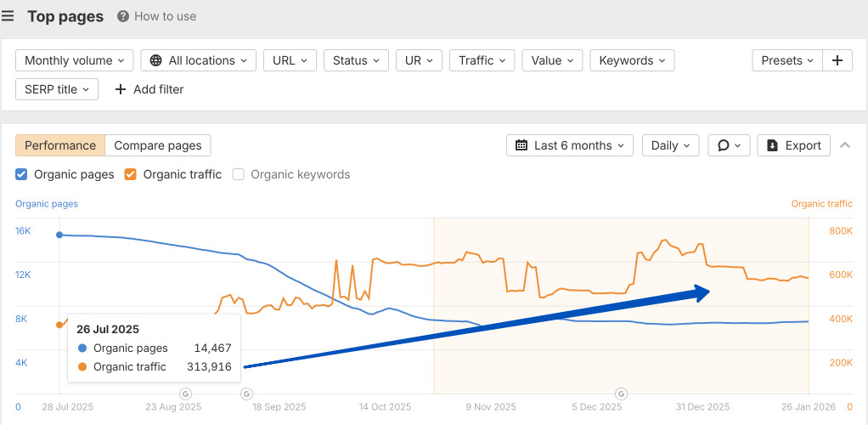Click the How to use help link

(x=156, y=17)
